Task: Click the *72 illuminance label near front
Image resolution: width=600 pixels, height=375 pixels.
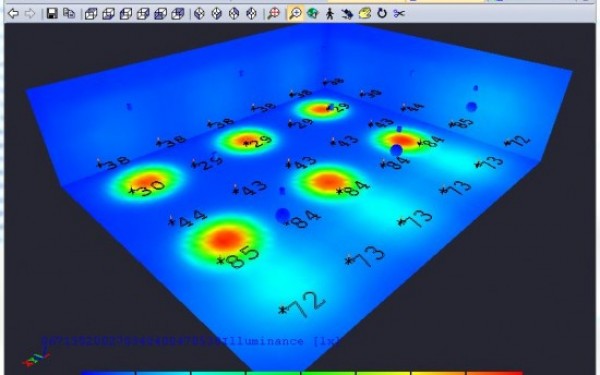Action: point(302,304)
